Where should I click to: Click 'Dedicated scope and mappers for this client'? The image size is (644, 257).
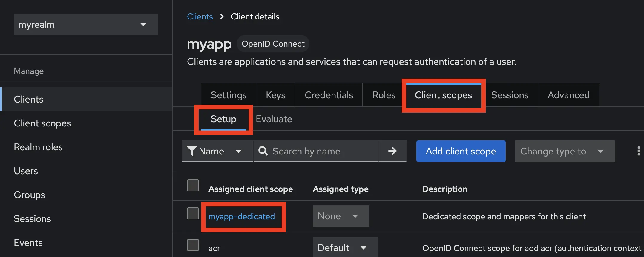[504, 216]
